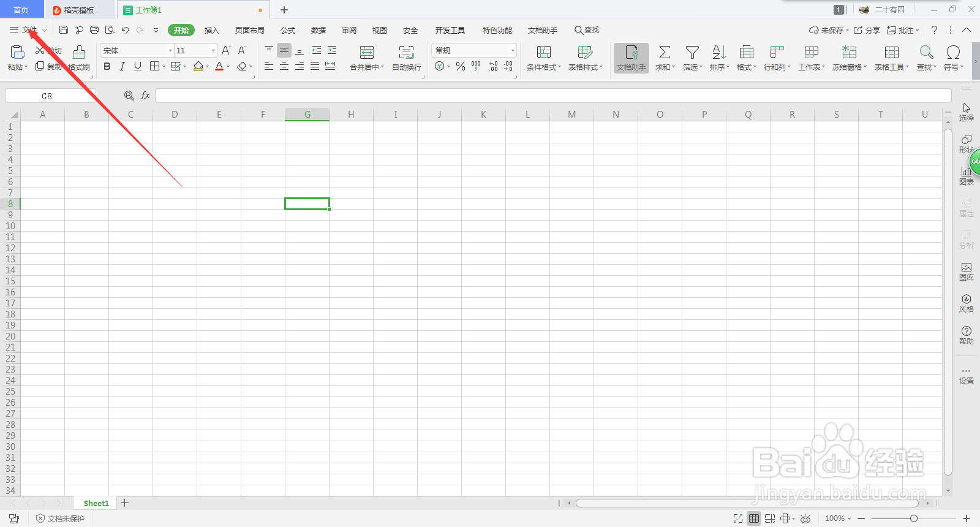
Task: Expand the fill color dropdown arrow
Action: tap(207, 67)
